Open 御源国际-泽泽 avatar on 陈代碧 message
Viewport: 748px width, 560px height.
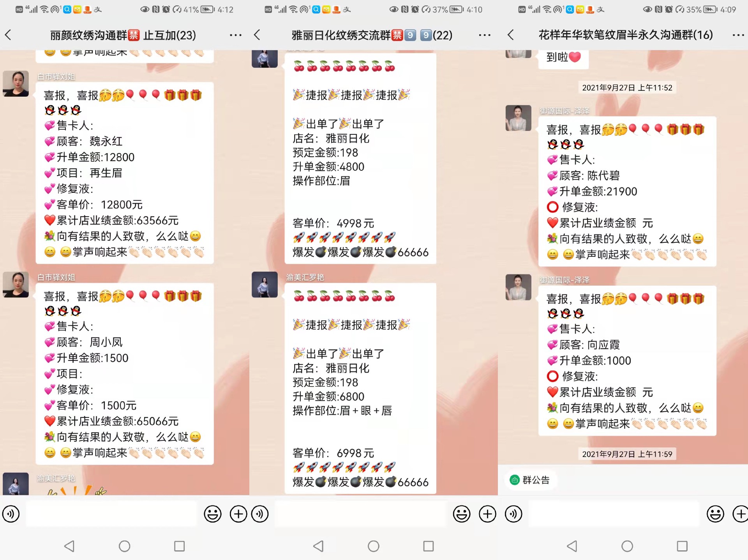click(518, 118)
